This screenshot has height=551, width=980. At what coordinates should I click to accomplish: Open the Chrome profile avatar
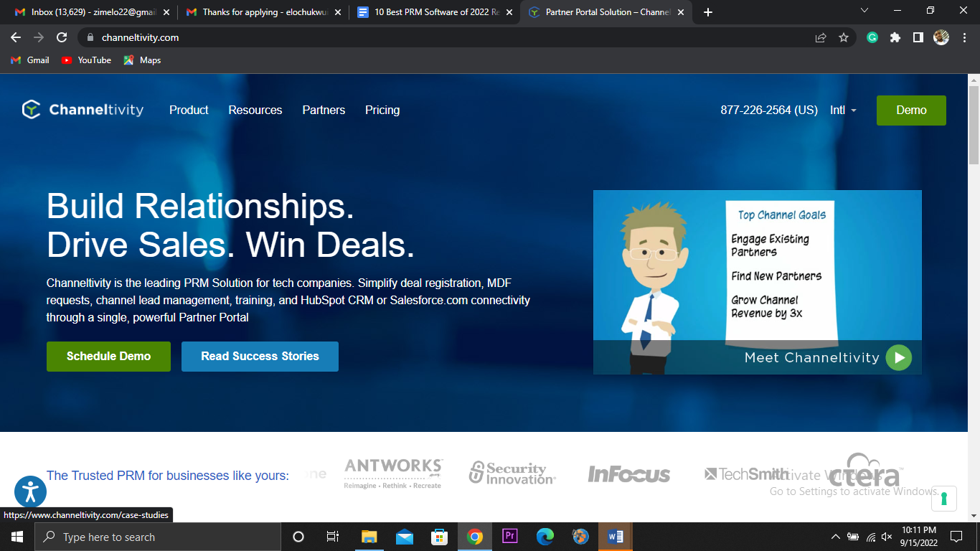pyautogui.click(x=941, y=37)
